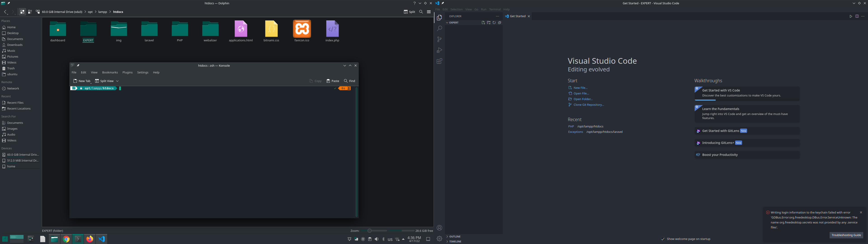Open the Extensions view in VS Code
868x244 pixels.
[x=439, y=61]
